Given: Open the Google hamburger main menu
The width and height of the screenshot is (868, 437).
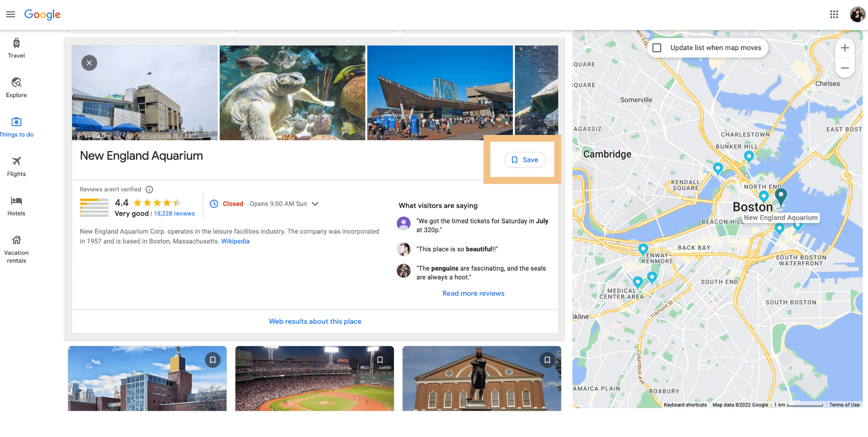Looking at the screenshot, I should click(x=11, y=14).
